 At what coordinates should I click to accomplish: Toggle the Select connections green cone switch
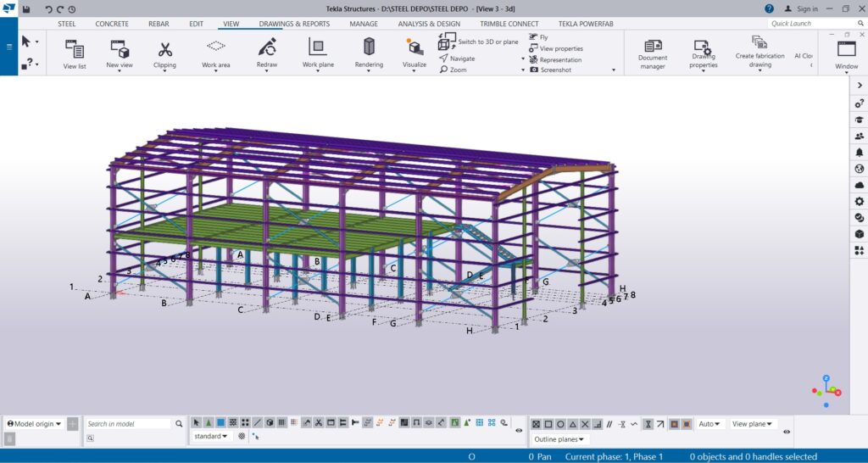pos(209,422)
